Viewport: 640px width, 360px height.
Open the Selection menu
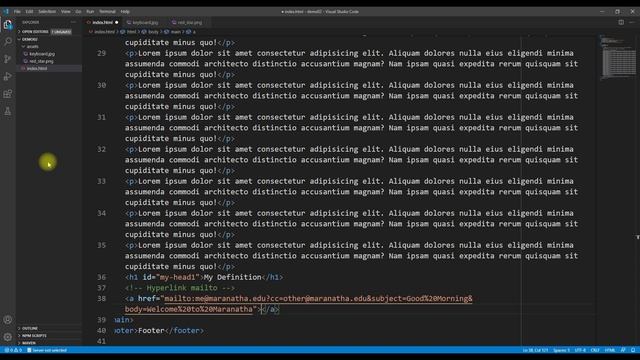[x=47, y=11]
